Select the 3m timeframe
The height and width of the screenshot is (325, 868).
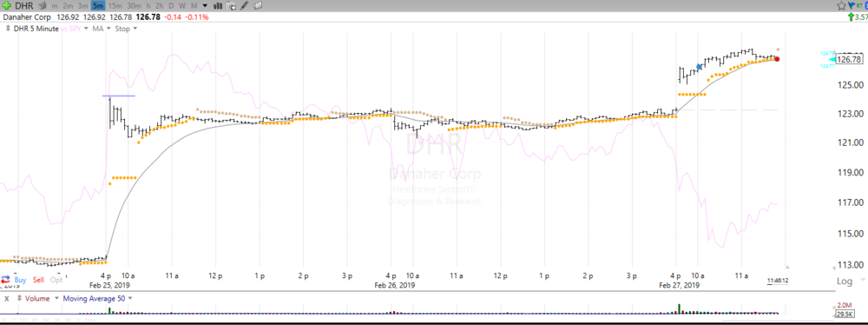click(83, 6)
